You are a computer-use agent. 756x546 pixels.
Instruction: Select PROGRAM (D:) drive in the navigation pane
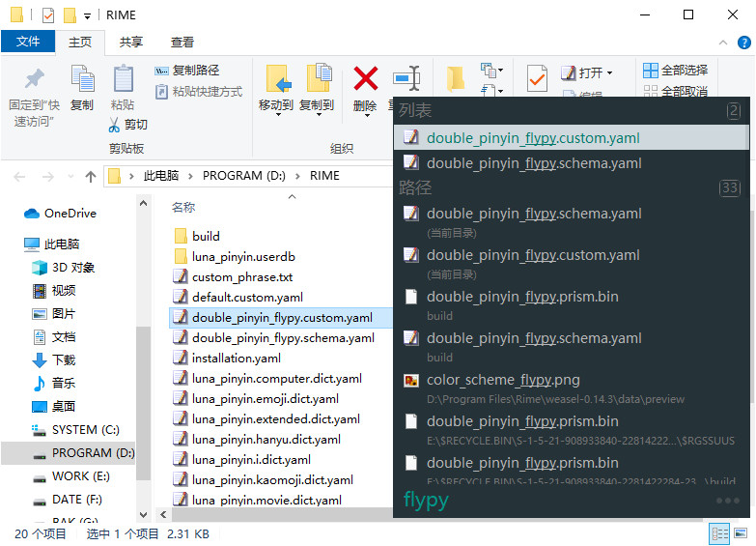93,452
